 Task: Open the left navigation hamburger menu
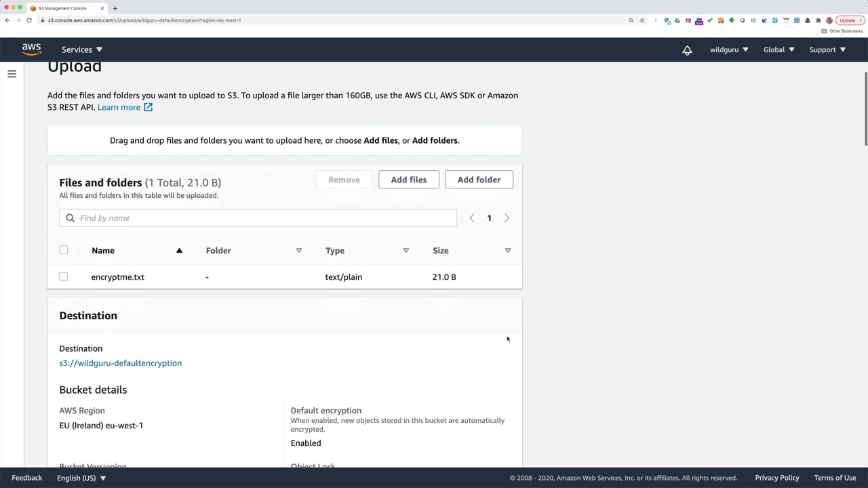[x=12, y=74]
